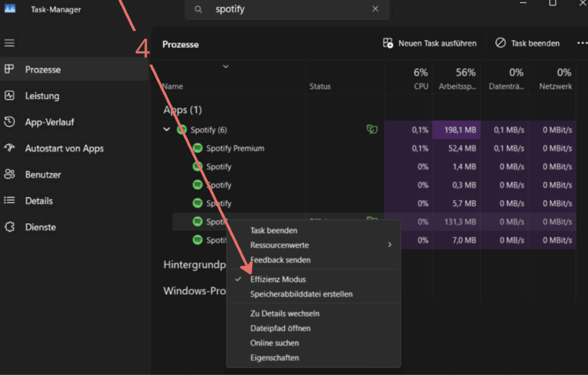Collapse the Spotify (6) process group

pyautogui.click(x=167, y=129)
